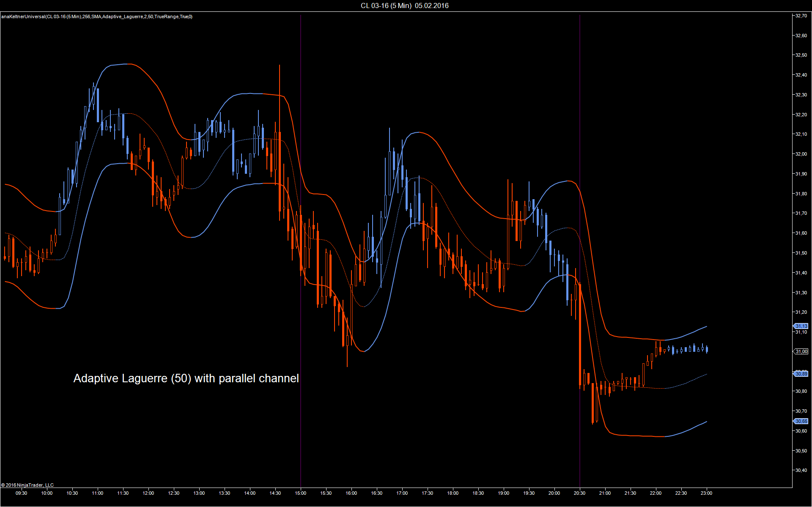Screen dimensions: 812x507
Task: Click the 30,89 midline price marker
Action: (801, 374)
